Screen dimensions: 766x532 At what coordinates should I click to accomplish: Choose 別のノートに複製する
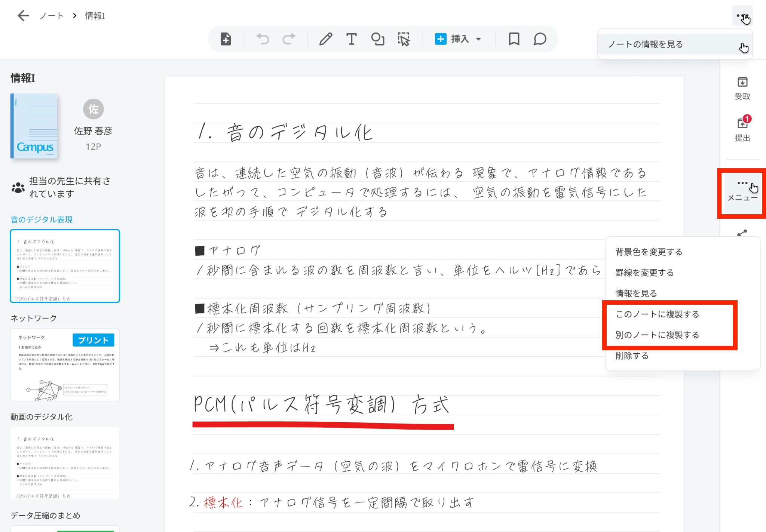657,335
